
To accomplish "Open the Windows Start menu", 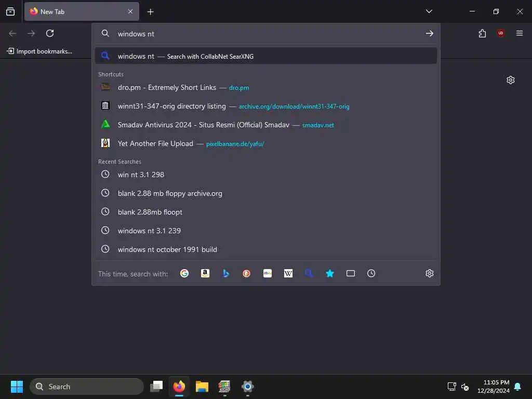I will (17, 387).
